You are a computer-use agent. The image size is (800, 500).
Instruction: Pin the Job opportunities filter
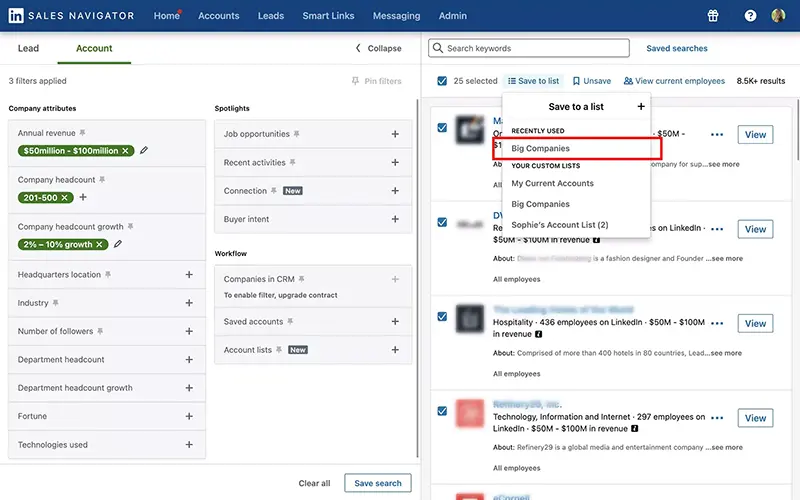(296, 134)
